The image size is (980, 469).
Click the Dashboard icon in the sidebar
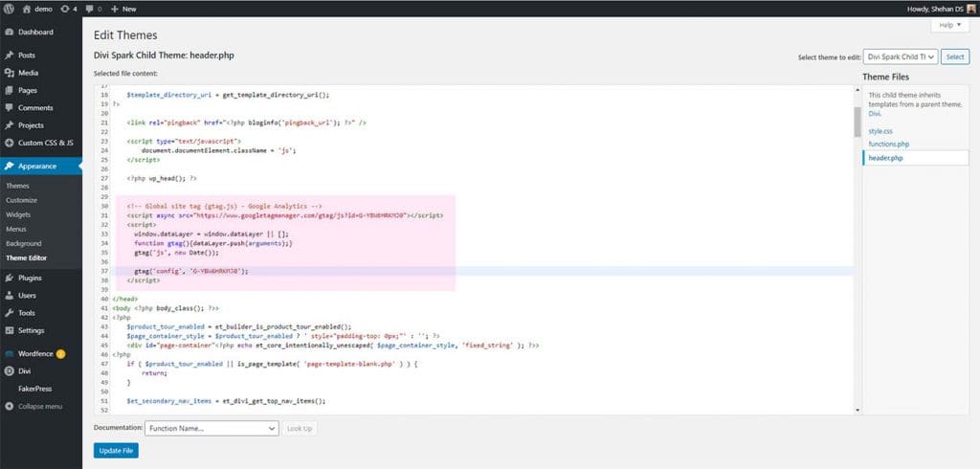click(9, 32)
